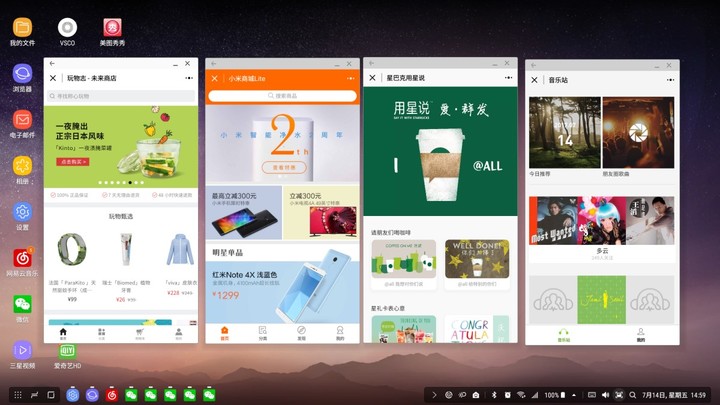This screenshot has height=405, width=720.
Task: Open the blue settings icon in the taskbar
Action: (x=72, y=395)
